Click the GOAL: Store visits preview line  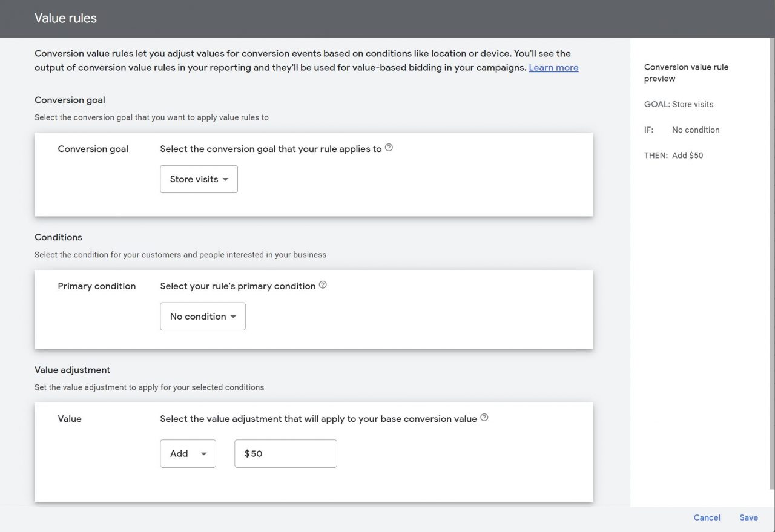coord(679,104)
